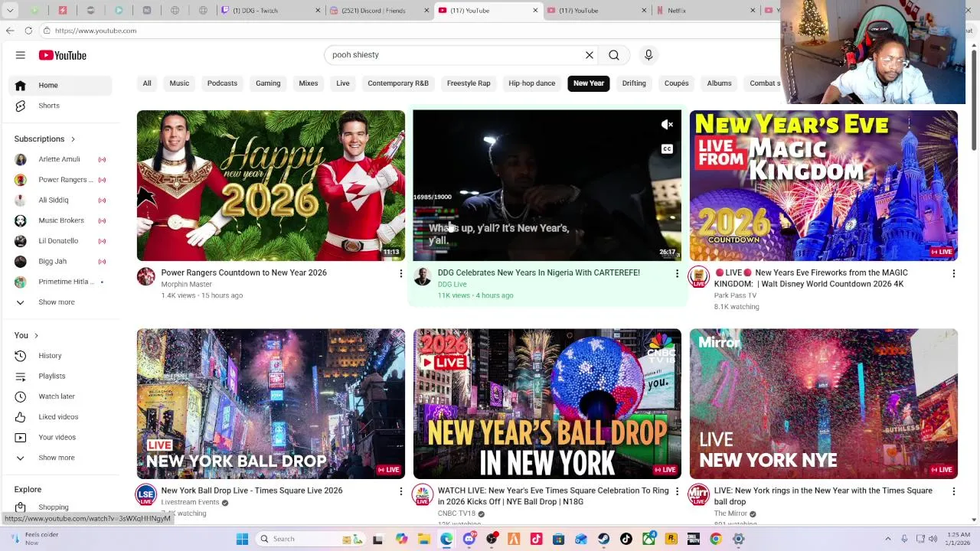Screen dimensions: 980x551
Task: Open options for New York Ball Drop Live video
Action: [x=400, y=491]
